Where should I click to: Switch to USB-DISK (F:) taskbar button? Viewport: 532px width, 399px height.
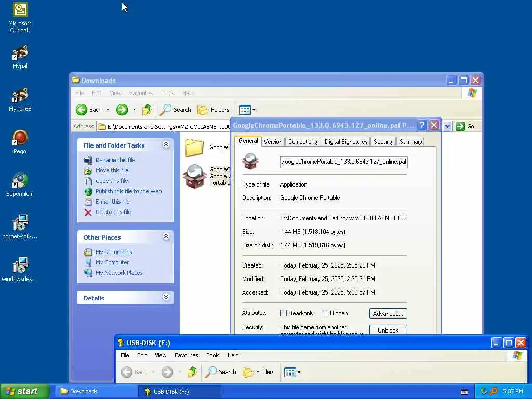(180, 391)
